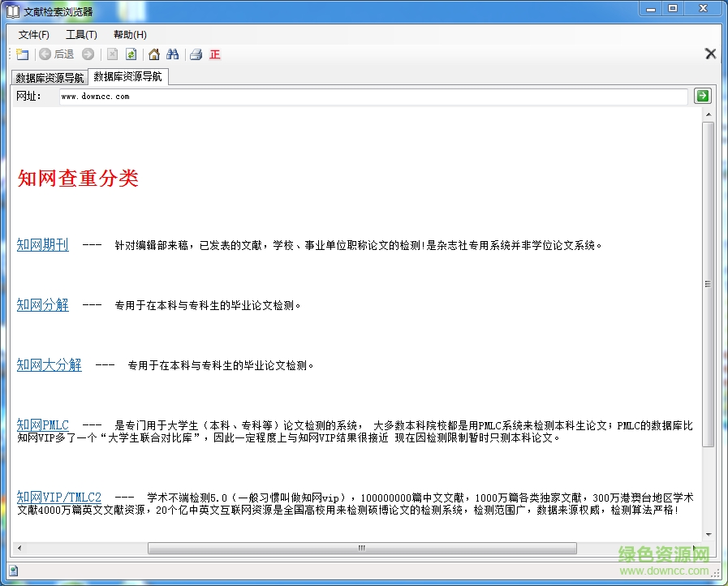The image size is (728, 586).
Task: Click the vertical scrollbar thumb
Action: coord(708,284)
